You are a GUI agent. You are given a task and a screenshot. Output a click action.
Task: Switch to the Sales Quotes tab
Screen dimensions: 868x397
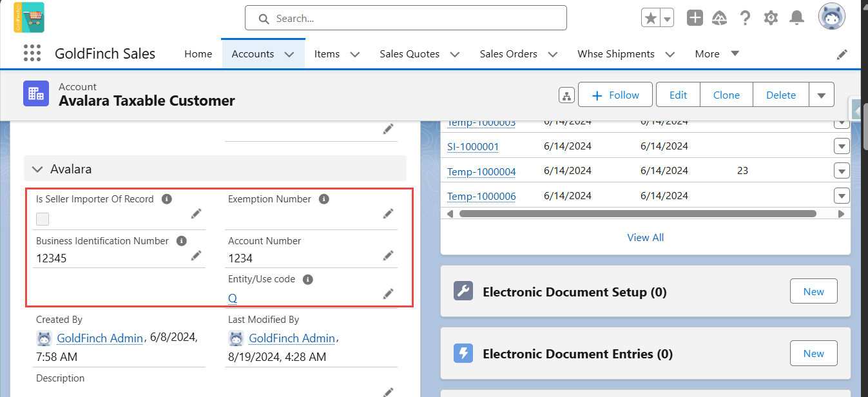point(409,54)
